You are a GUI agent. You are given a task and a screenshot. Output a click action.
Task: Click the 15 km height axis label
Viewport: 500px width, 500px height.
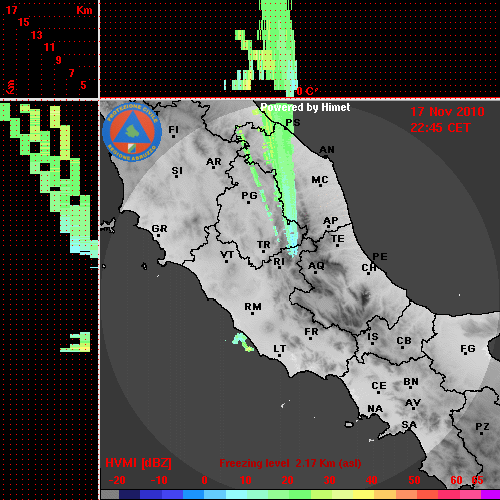point(24,22)
